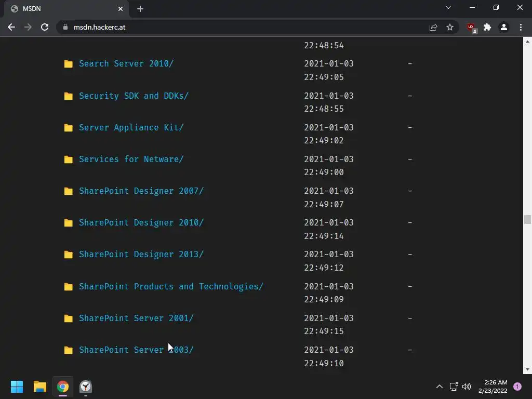Open File Explorer from taskbar
This screenshot has width=532, height=399.
(x=39, y=387)
